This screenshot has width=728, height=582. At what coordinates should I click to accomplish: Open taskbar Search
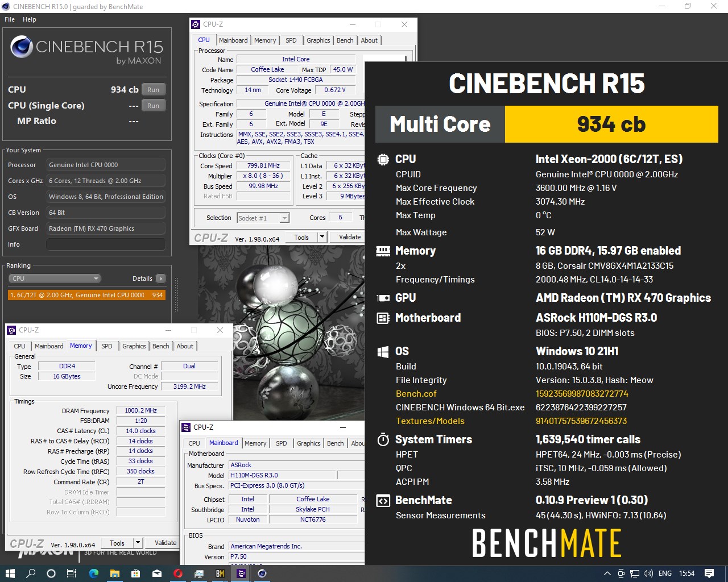click(x=31, y=573)
